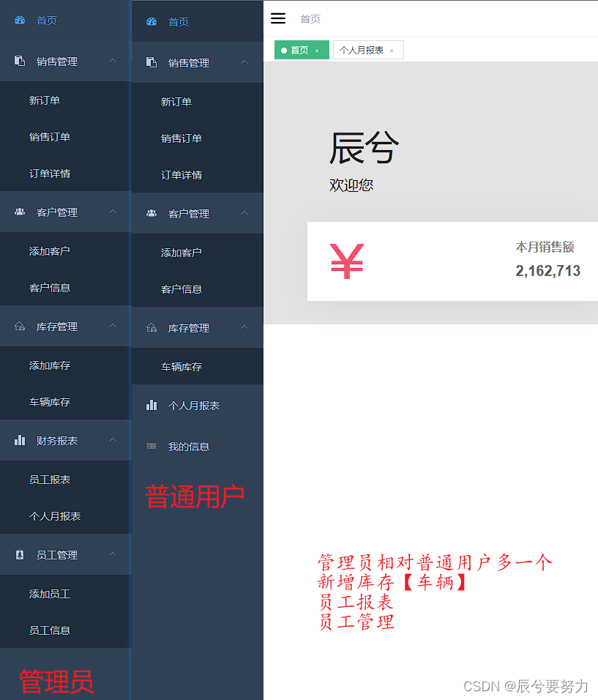The height and width of the screenshot is (700, 598).
Task: Close the 个人月报表 tab
Action: coord(393,50)
